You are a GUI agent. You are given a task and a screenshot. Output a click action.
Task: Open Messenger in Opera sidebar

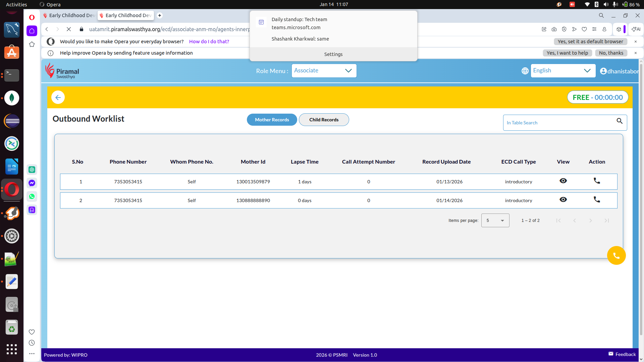click(32, 183)
